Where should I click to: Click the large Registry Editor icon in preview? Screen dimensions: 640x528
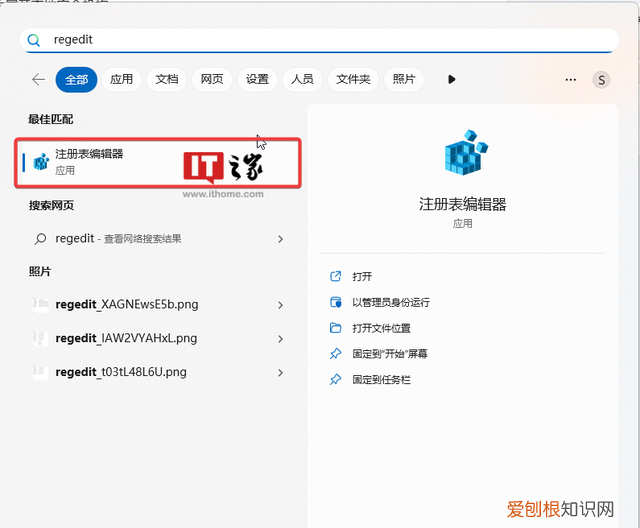click(465, 153)
